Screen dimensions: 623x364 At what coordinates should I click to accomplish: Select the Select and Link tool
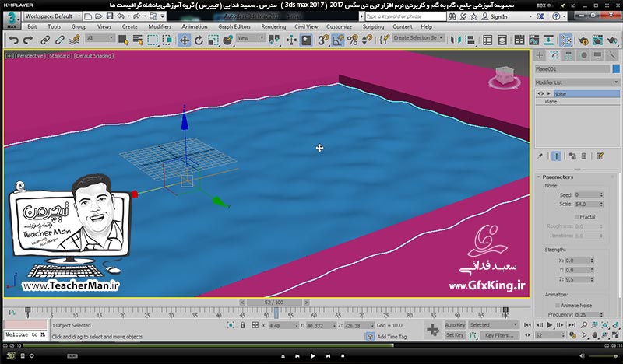pos(45,40)
